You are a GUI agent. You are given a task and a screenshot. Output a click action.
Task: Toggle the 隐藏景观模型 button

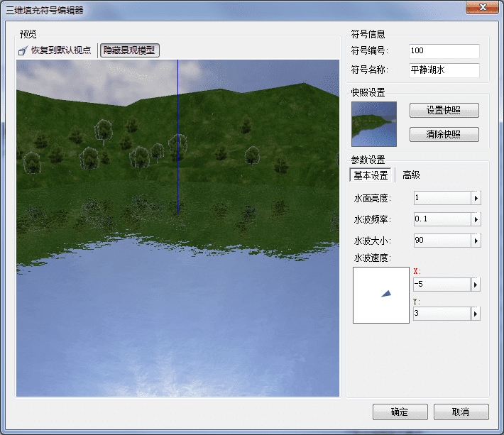coord(129,50)
